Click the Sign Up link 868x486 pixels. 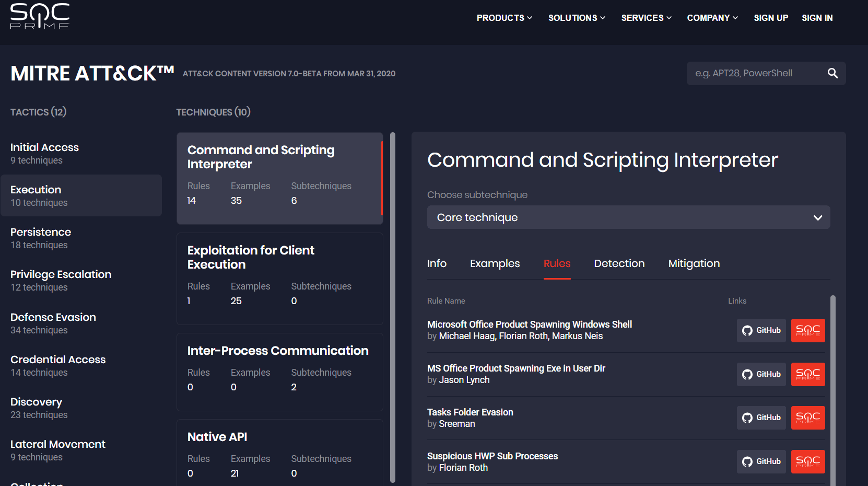coord(771,18)
